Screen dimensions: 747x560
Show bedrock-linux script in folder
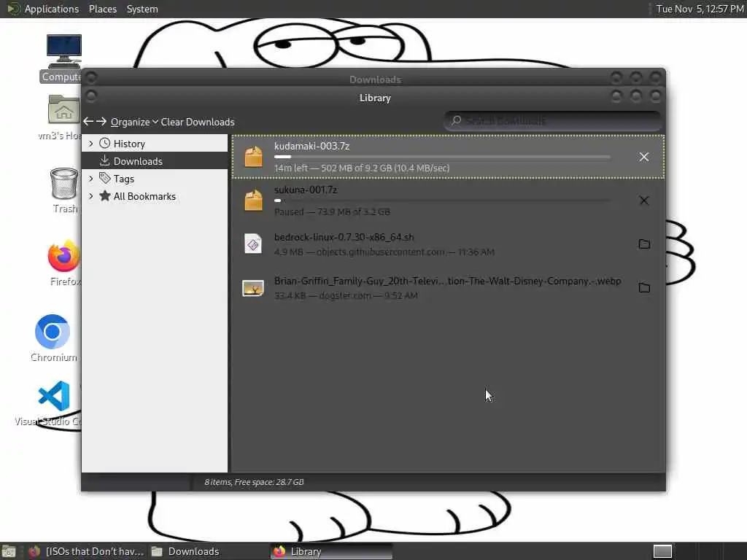644,244
